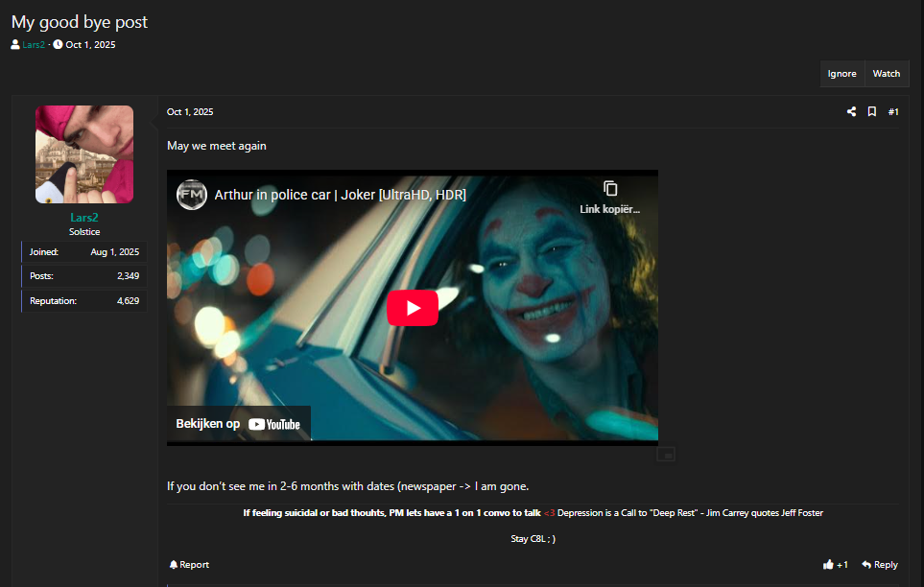Open the "Arthur in police car" video title
This screenshot has height=587, width=924.
coord(340,195)
